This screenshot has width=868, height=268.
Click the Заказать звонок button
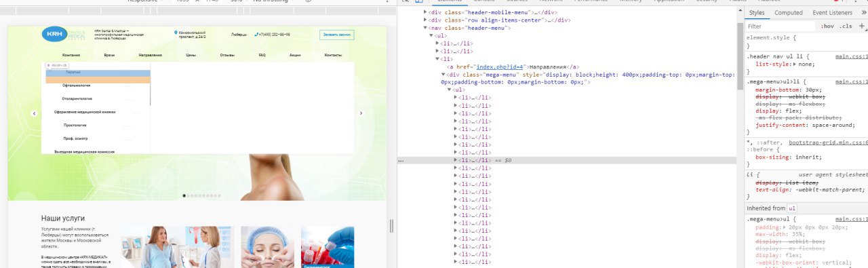[336, 35]
